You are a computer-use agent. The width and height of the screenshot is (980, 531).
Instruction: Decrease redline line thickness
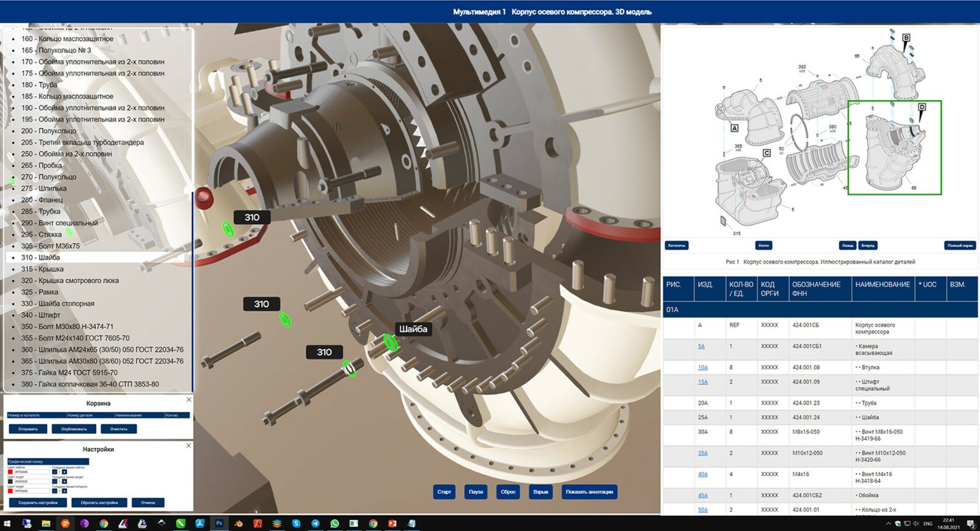coord(55,472)
